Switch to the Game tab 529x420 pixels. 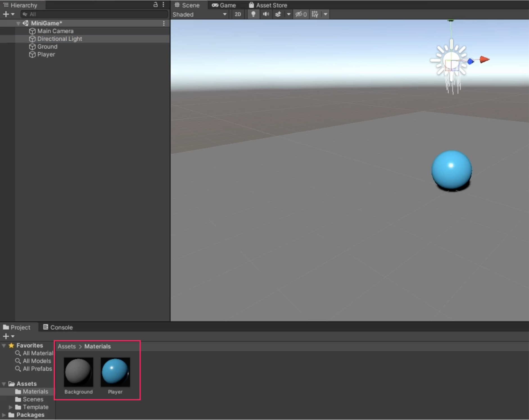coord(224,5)
